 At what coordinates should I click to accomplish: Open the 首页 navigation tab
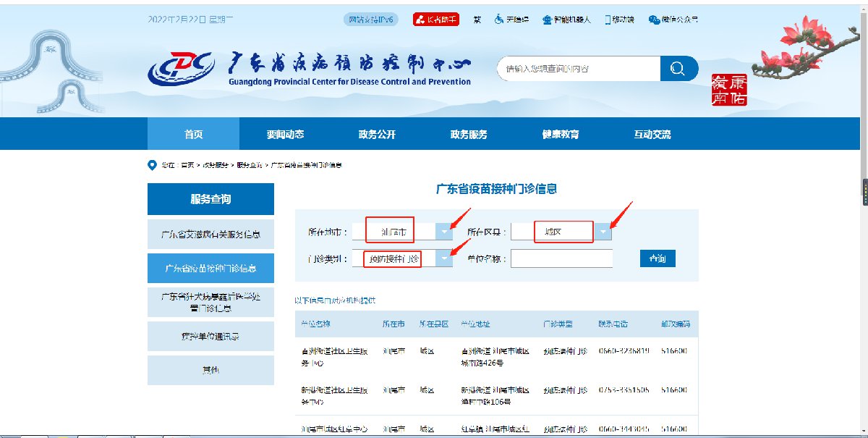pyautogui.click(x=193, y=134)
